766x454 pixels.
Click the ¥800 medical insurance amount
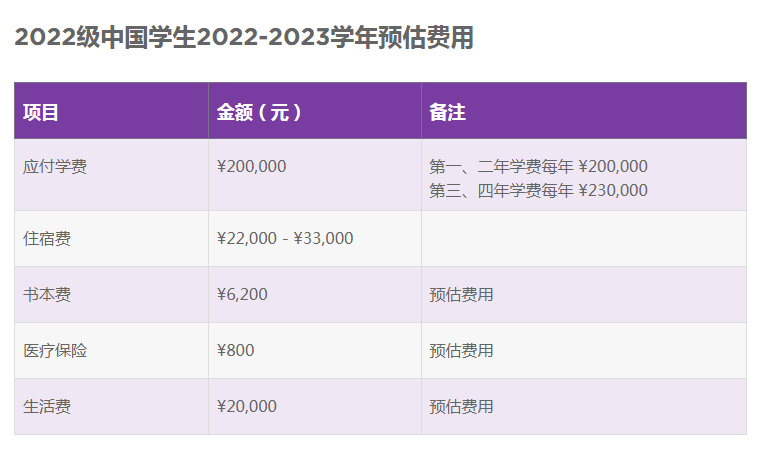235,350
